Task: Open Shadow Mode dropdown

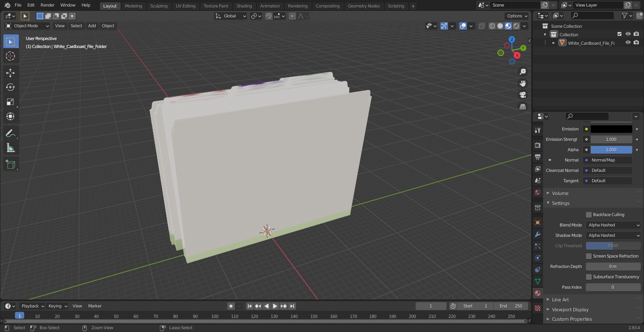Action: (x=613, y=235)
